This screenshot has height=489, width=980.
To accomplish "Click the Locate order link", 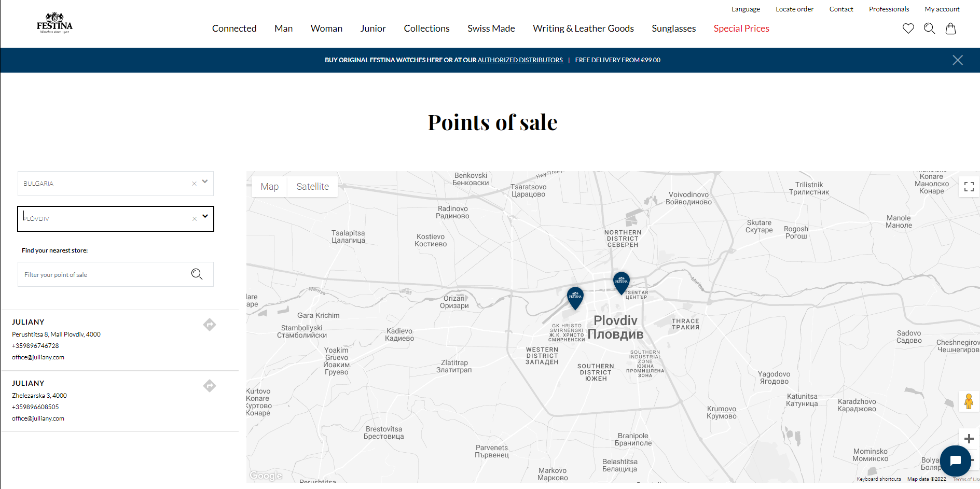I will [794, 9].
